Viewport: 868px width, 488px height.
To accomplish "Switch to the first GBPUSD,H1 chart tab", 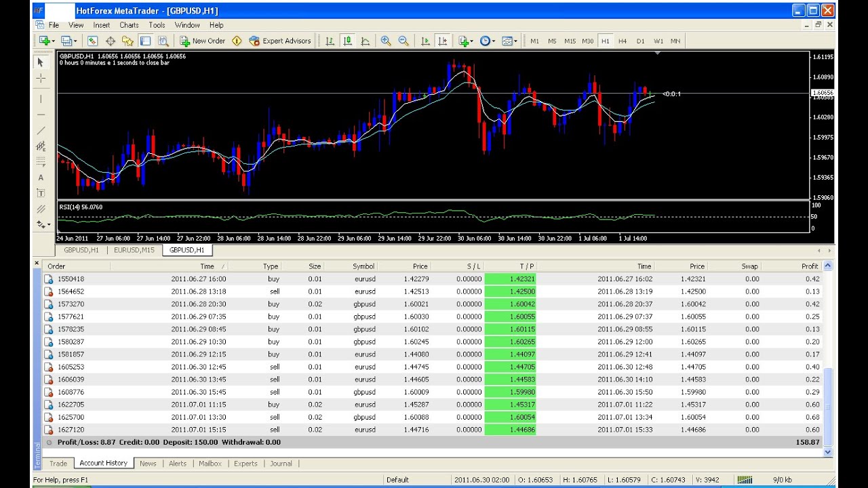I will [x=81, y=250].
